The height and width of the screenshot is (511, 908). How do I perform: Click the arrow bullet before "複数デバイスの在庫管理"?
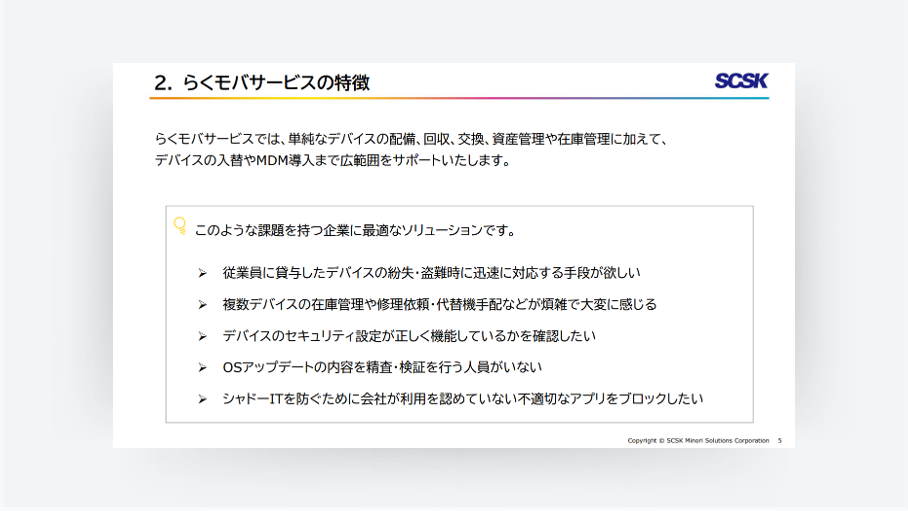tap(202, 305)
